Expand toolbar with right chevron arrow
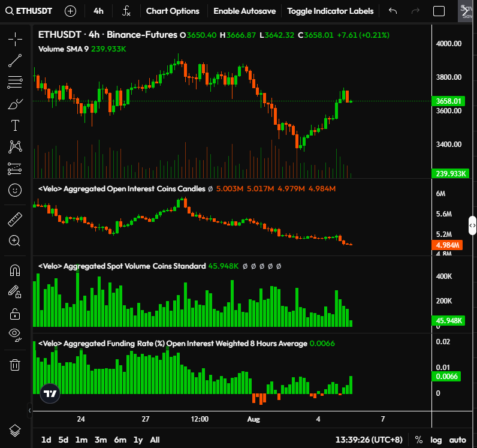The height and width of the screenshot is (448, 477). point(465,11)
